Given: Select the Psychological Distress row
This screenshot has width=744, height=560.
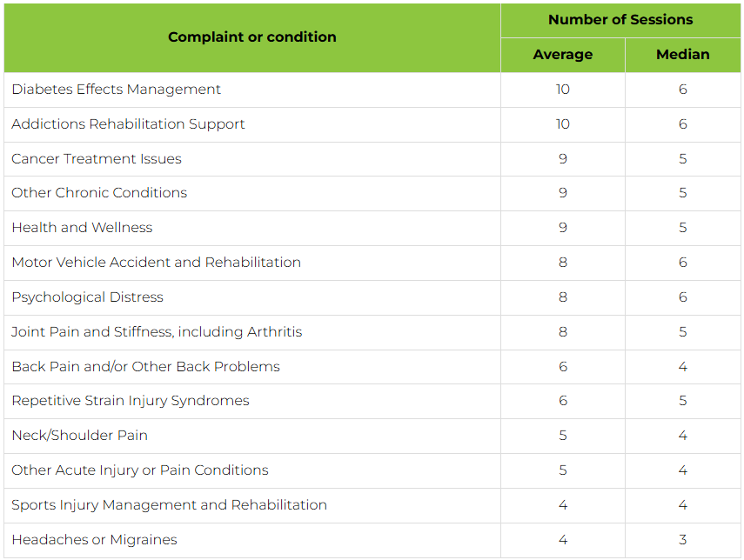Looking at the screenshot, I should point(372,297).
